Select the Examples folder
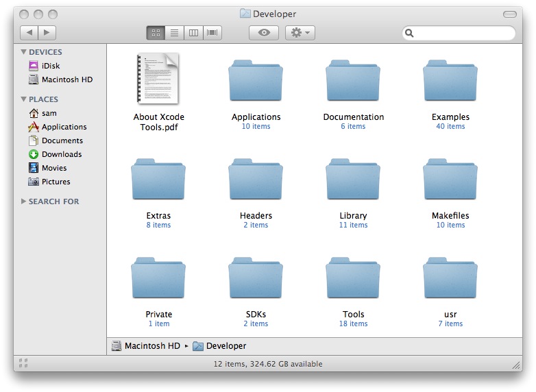The image size is (536, 392). 450,81
